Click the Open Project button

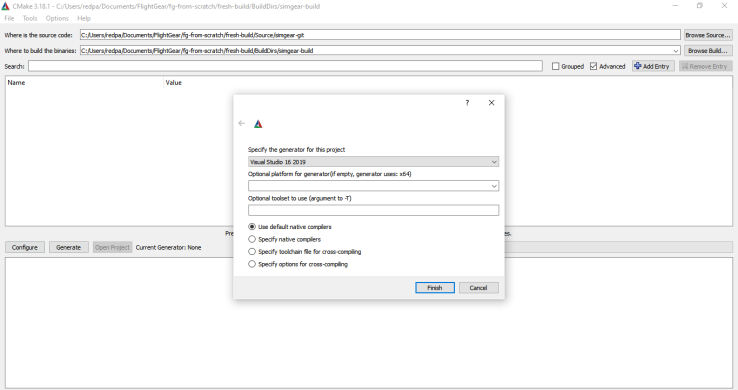pyautogui.click(x=112, y=247)
